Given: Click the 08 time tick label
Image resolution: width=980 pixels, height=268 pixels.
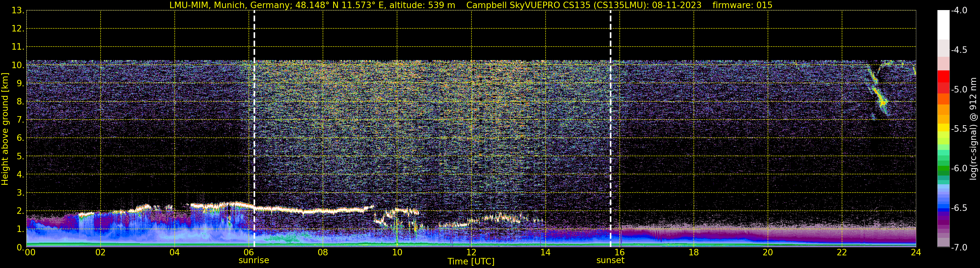Looking at the screenshot, I should coord(323,252).
